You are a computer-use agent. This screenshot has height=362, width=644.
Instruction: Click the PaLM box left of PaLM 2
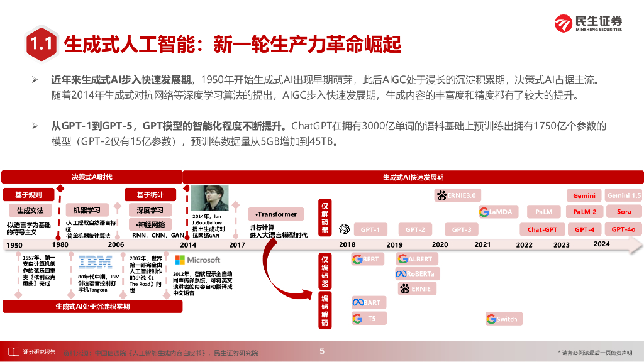click(x=544, y=212)
